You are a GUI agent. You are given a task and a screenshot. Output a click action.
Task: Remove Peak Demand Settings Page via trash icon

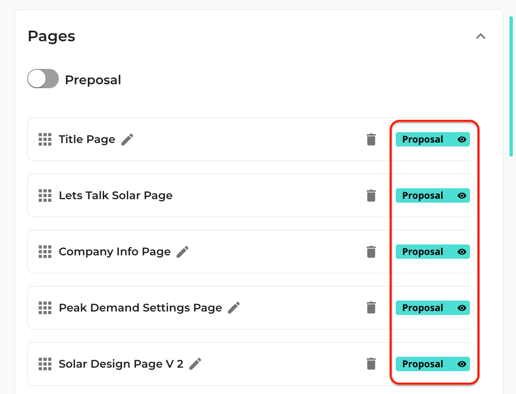coord(371,308)
